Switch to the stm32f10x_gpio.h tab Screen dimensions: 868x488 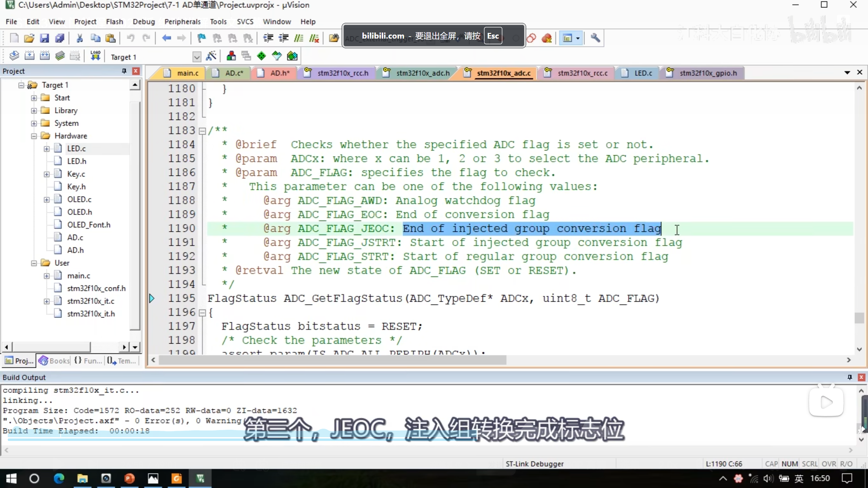702,73
